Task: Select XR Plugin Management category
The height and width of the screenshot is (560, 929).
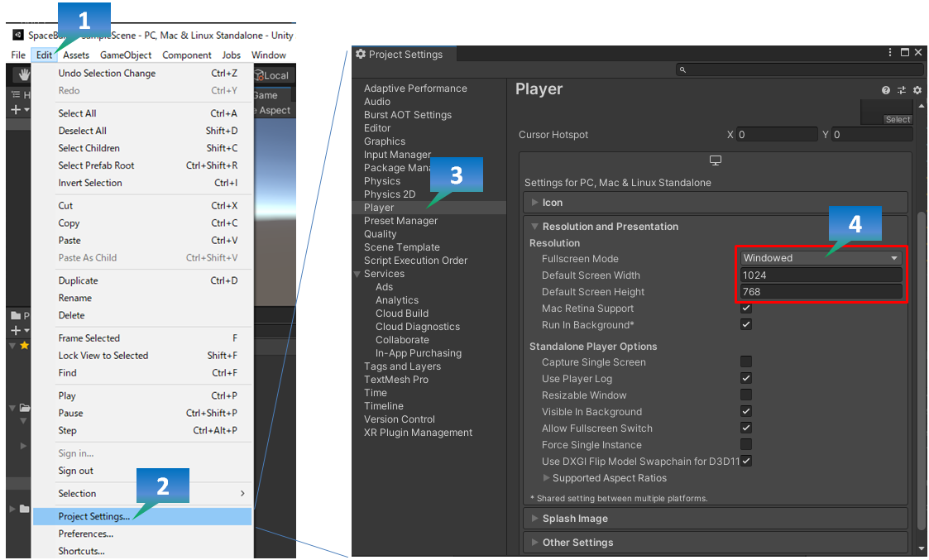Action: (x=418, y=433)
